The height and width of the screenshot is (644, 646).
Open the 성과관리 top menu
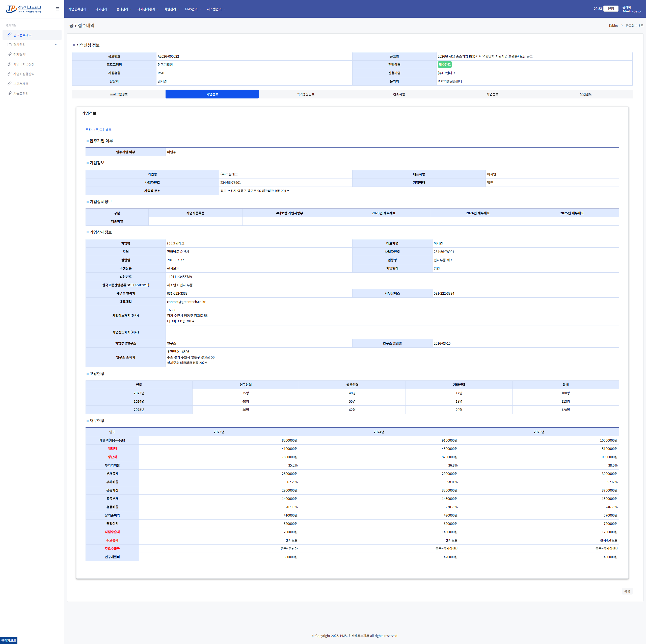pos(122,9)
